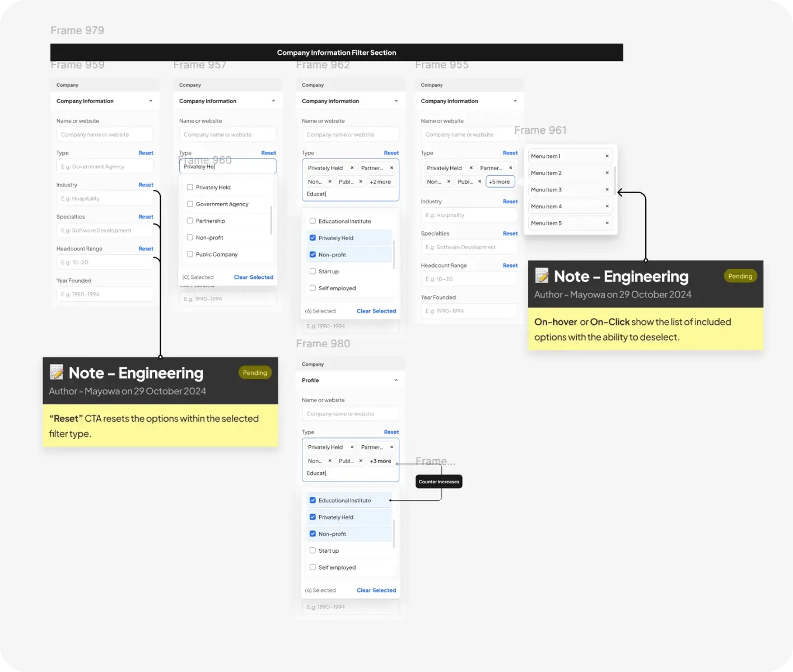Check the Government Agency checkbox
793x672 pixels.
(190, 204)
